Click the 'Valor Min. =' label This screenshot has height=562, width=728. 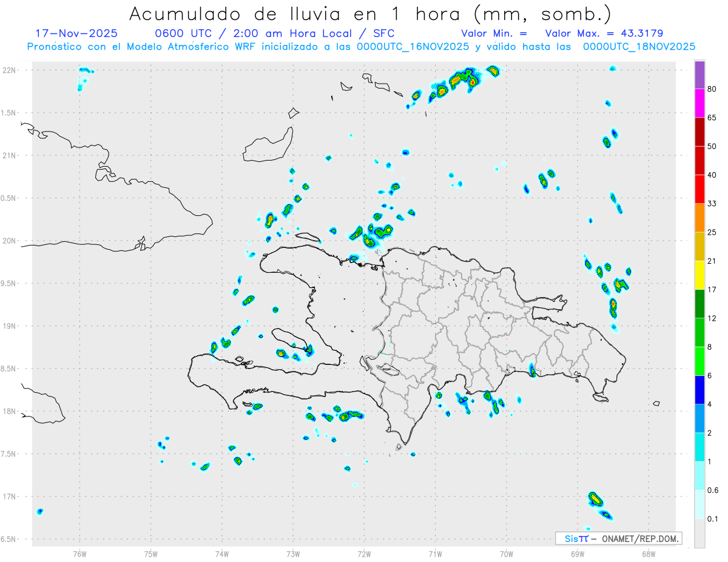(x=494, y=33)
